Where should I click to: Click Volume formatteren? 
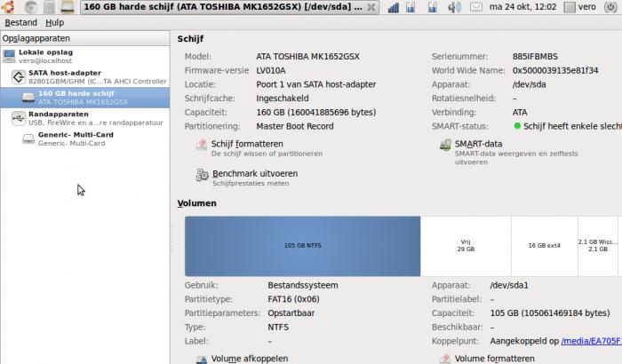[494, 359]
